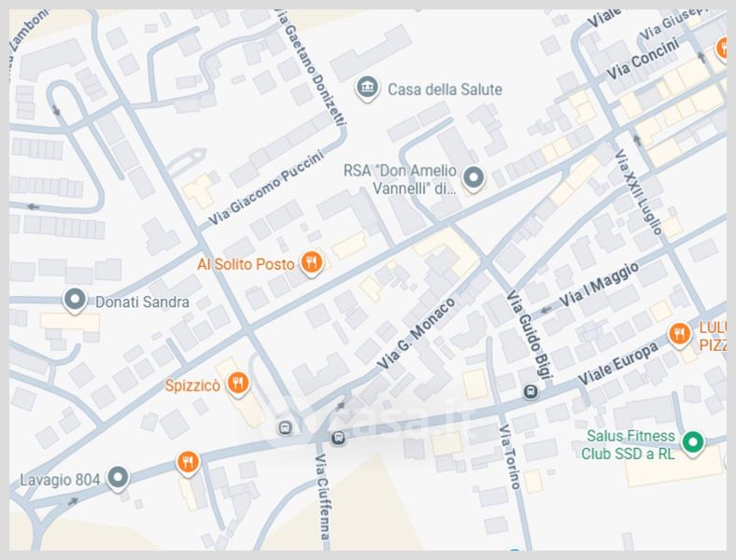
Task: Click the Via G. Monaco street name
Action: 417,332
